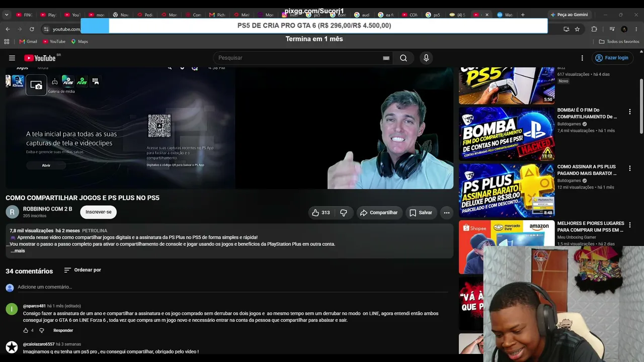The width and height of the screenshot is (644, 362).
Task: Open the tab search dropdown arrow
Action: pyautogui.click(x=7, y=15)
